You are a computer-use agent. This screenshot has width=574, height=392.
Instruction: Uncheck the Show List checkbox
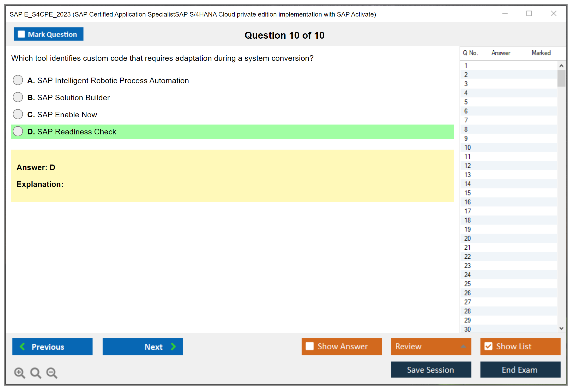point(488,346)
